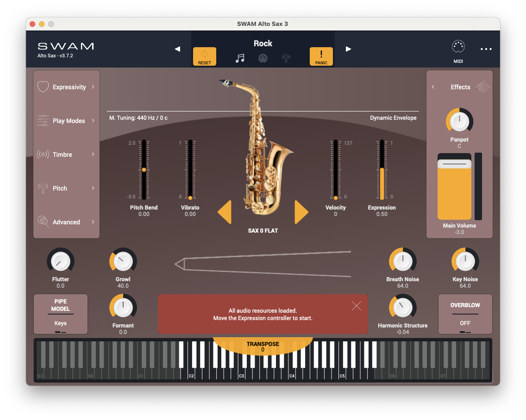This screenshot has height=420, width=526.
Task: Click the Effects waveform icon
Action: (483, 87)
